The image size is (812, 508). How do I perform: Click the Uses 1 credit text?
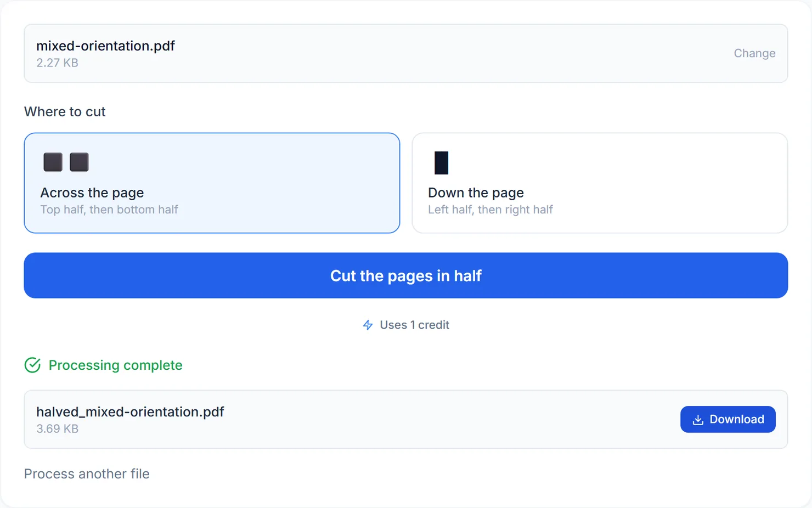click(x=414, y=325)
